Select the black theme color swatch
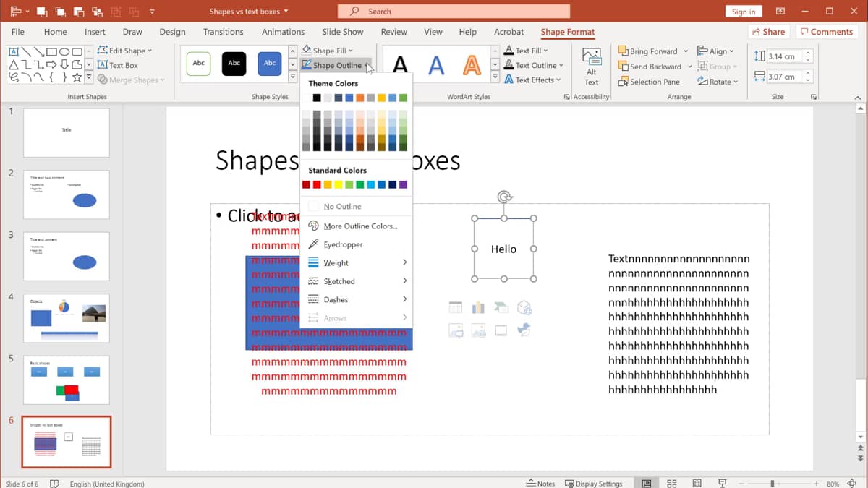 (317, 98)
